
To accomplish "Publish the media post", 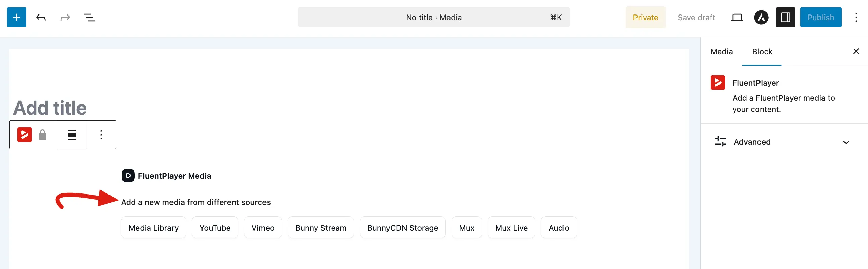I will pyautogui.click(x=820, y=17).
